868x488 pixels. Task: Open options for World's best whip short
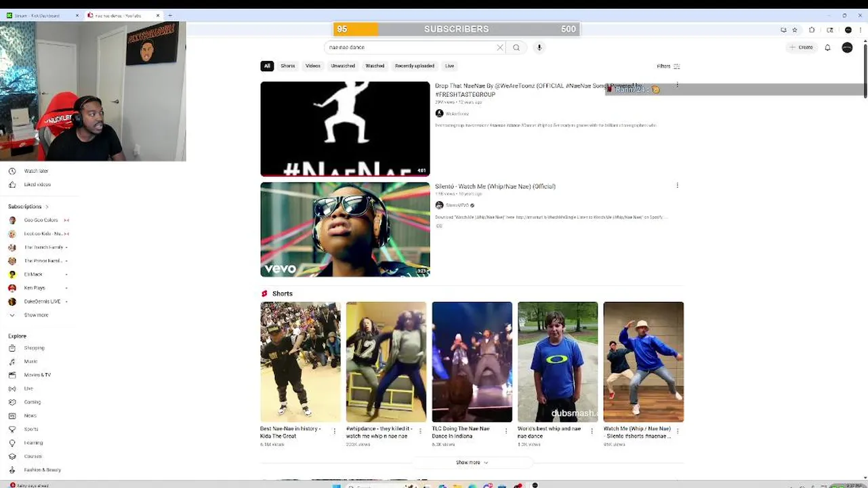click(x=592, y=431)
